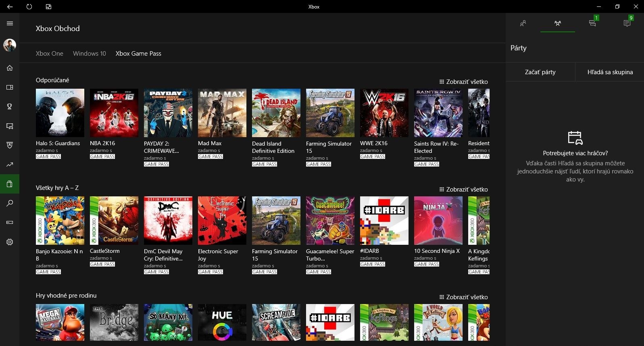Open the CastleStorm cover
This screenshot has height=346, width=644.
(114, 221)
